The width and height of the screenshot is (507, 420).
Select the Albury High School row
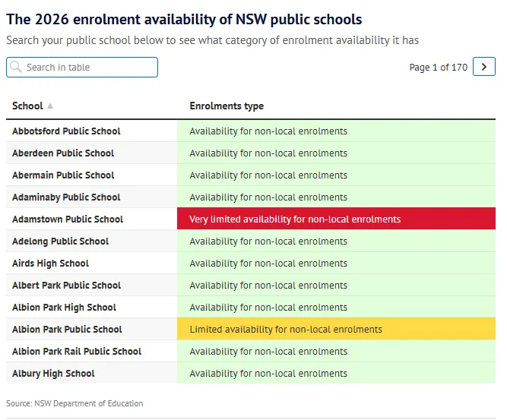53,374
